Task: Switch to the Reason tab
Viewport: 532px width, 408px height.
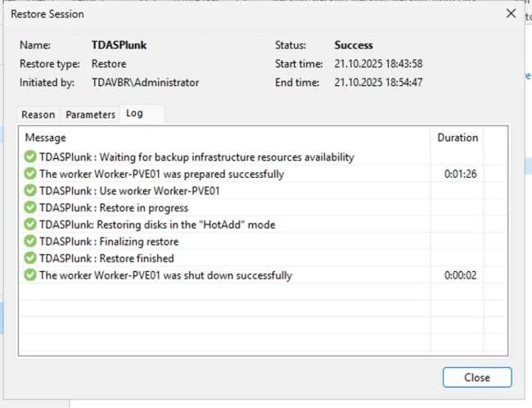Action: [x=38, y=115]
